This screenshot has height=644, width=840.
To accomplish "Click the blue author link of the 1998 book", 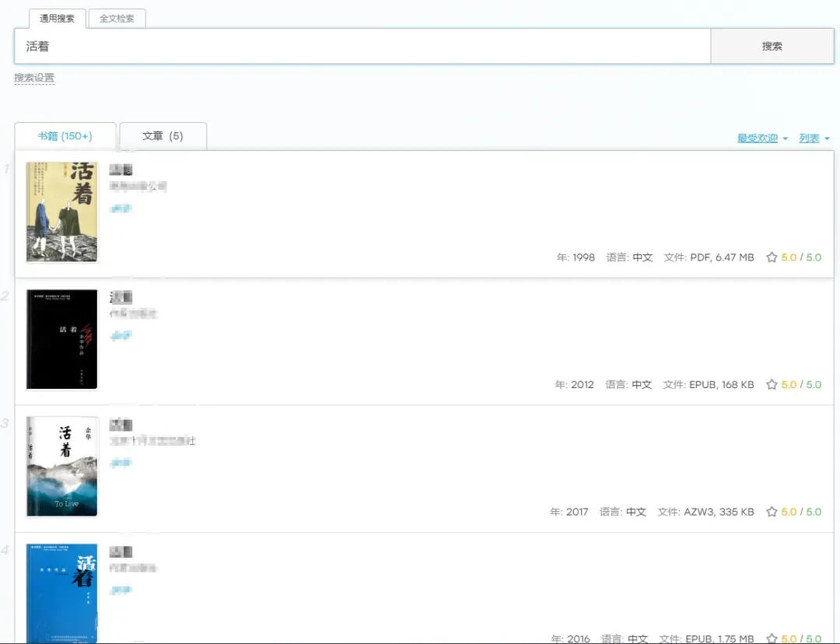I will [121, 208].
